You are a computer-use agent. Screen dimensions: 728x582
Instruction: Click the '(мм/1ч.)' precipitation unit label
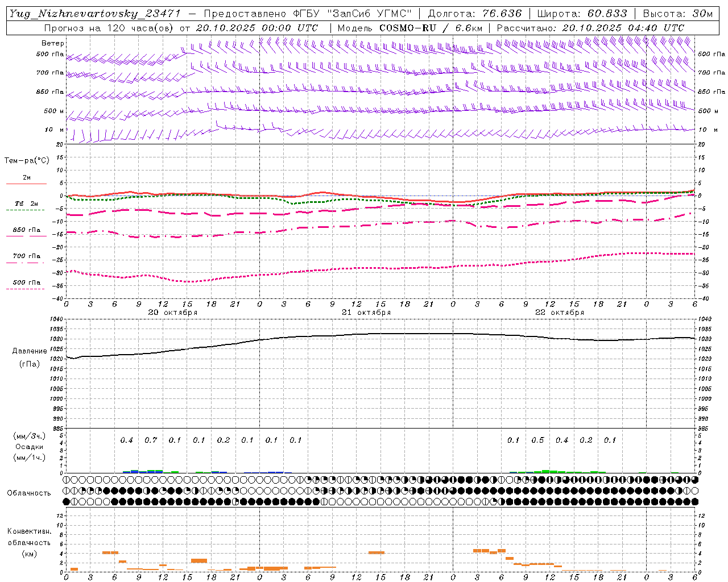pyautogui.click(x=30, y=458)
